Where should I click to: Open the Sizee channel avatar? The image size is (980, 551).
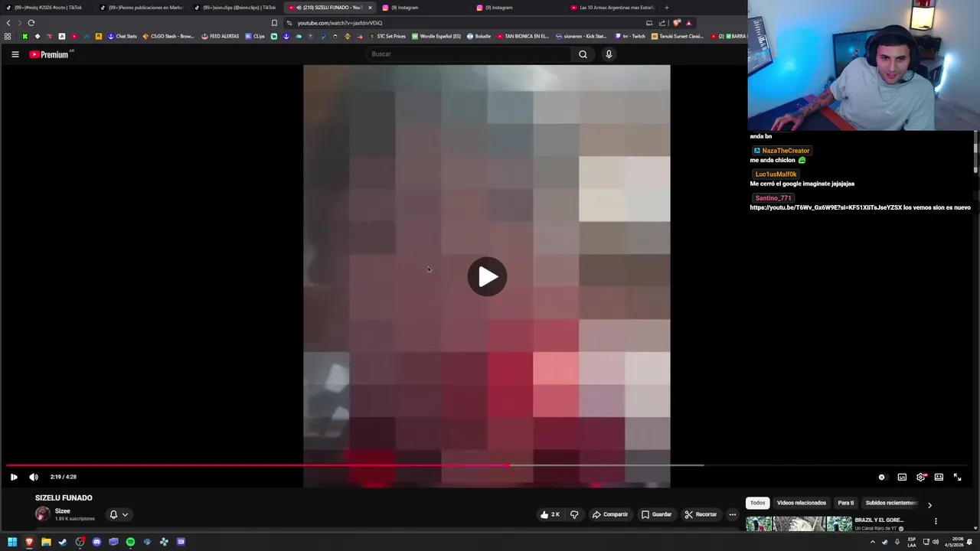tap(42, 514)
